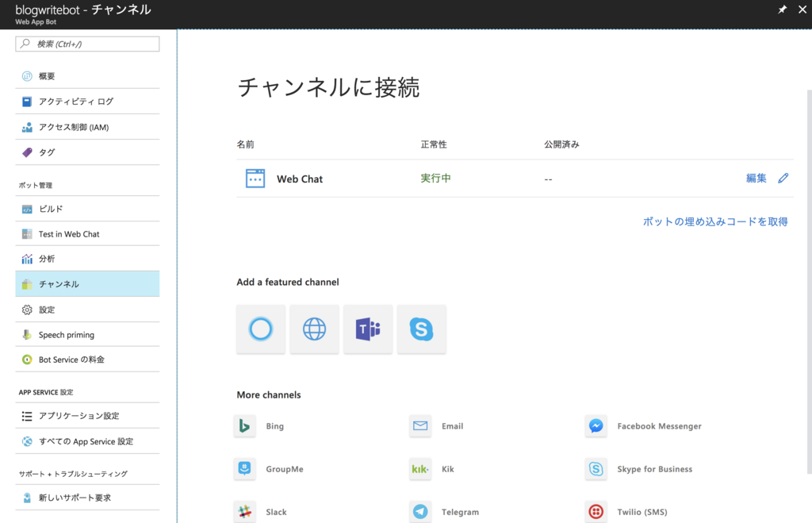Select the チャンネル sidebar item
Viewport: 812px width, 523px height.
(x=87, y=284)
